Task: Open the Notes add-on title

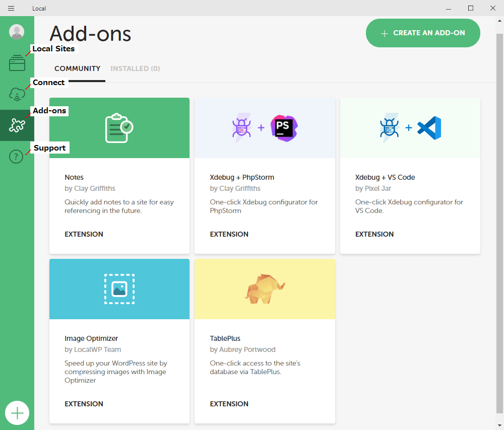Action: [x=74, y=177]
